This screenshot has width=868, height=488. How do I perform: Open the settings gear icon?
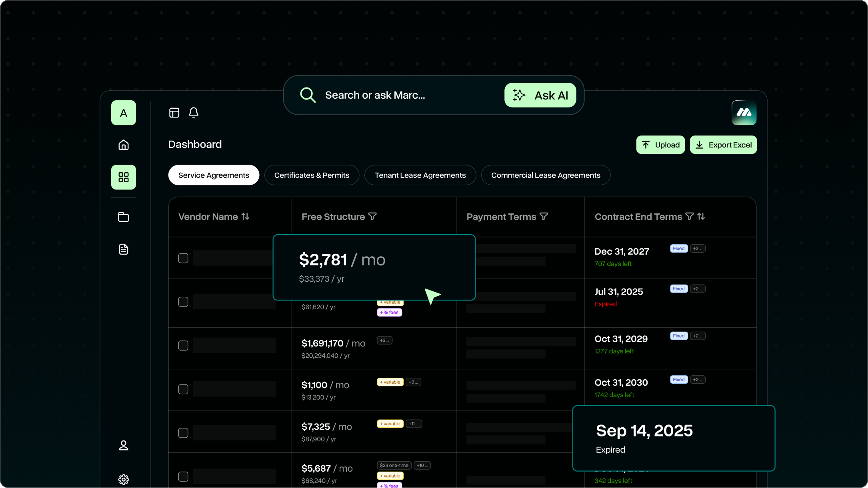(124, 479)
